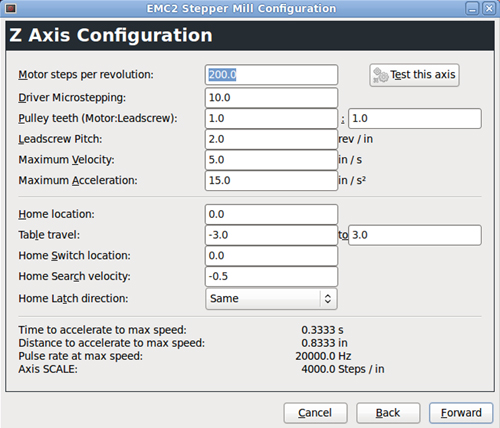Image resolution: width=500 pixels, height=428 pixels.
Task: Focus the Leadscrew Pitch input box
Action: point(271,139)
